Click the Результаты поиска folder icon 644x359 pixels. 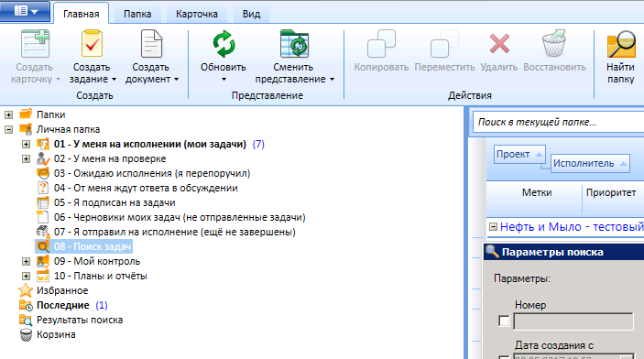[26, 320]
